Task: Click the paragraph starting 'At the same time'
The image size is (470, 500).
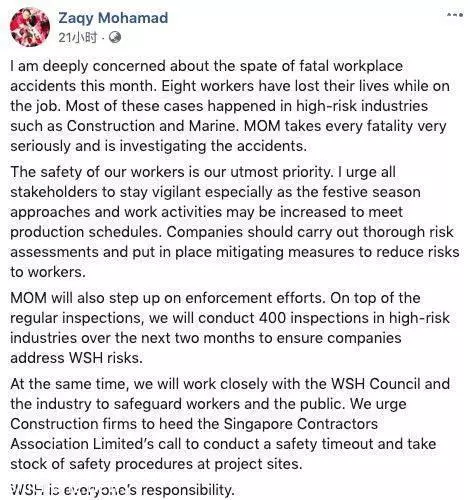Action: coord(230,424)
